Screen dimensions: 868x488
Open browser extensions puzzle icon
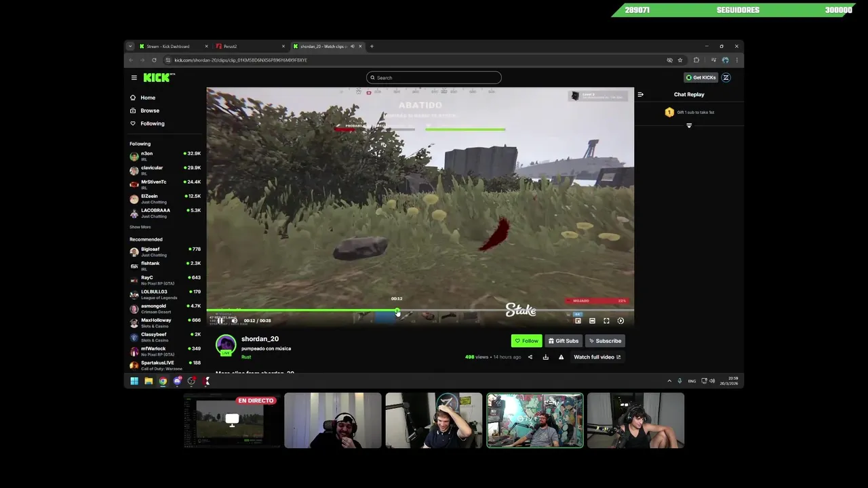[x=696, y=60]
